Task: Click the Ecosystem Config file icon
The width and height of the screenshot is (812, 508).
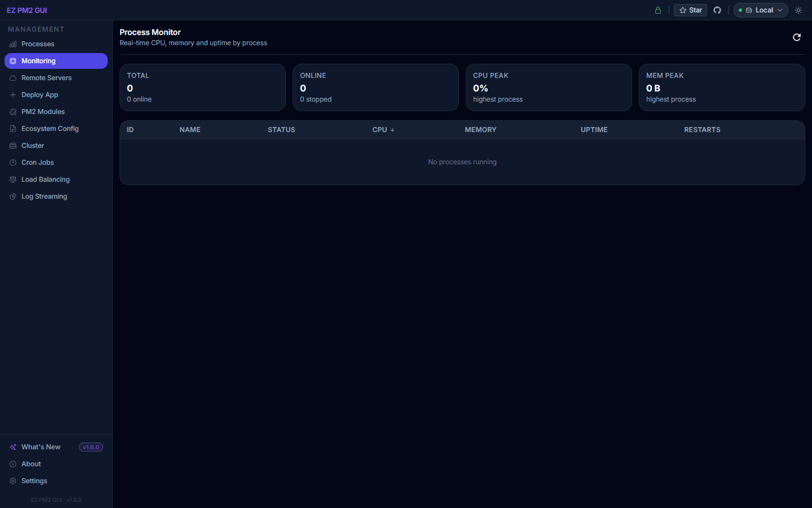Action: coord(13,129)
